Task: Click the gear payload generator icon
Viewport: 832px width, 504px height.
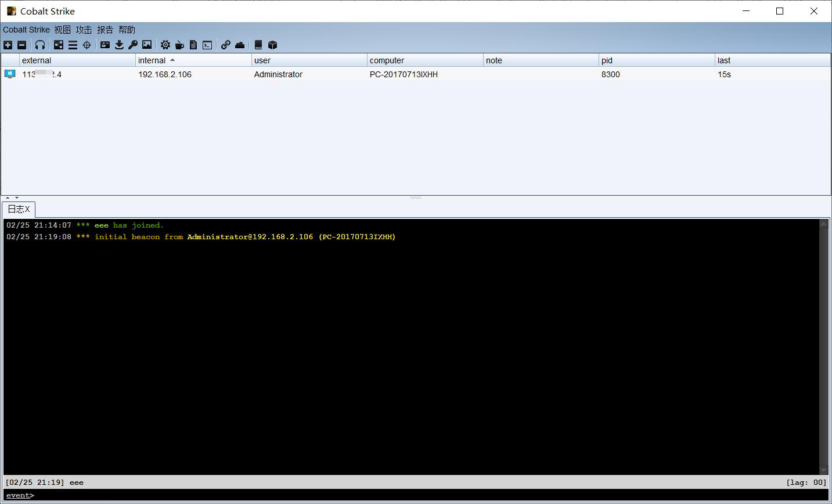Action: [x=165, y=45]
